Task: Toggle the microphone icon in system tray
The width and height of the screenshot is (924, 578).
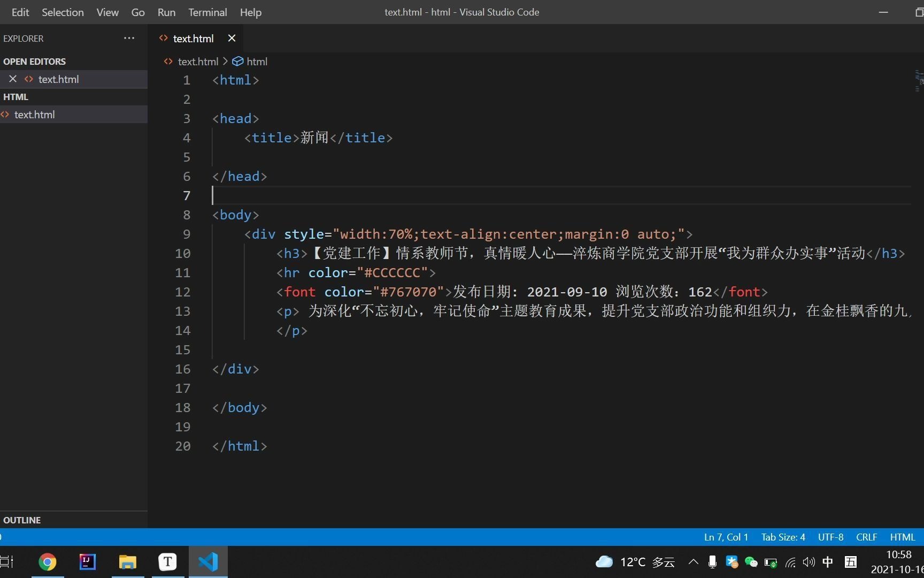Action: [x=712, y=562]
